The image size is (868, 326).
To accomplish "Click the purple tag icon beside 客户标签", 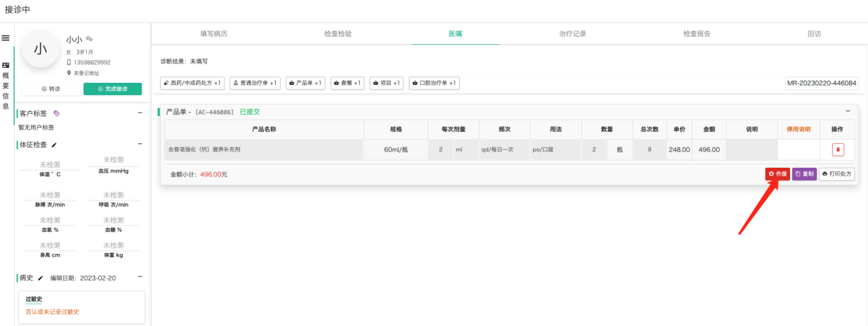I will click(x=57, y=113).
